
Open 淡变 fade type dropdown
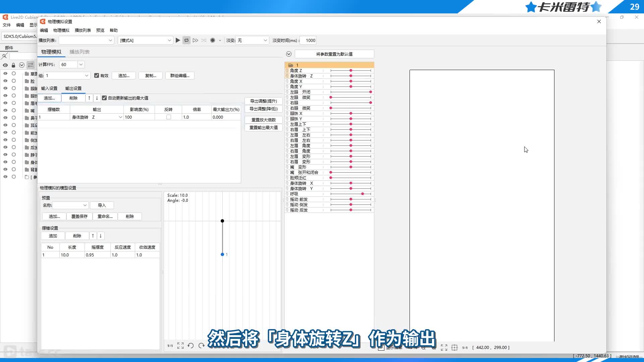tap(252, 40)
